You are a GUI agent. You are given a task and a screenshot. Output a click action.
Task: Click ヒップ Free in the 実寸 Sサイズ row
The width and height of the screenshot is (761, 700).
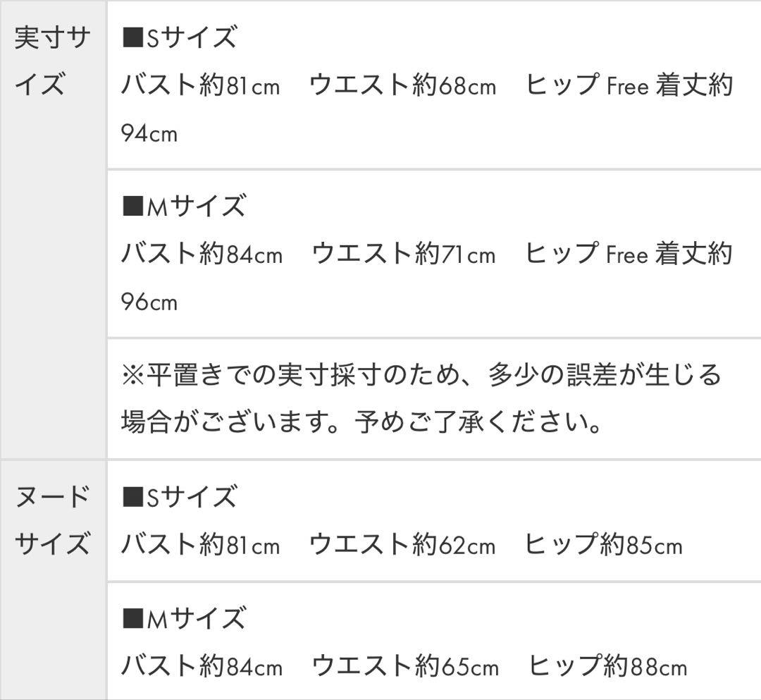[576, 86]
